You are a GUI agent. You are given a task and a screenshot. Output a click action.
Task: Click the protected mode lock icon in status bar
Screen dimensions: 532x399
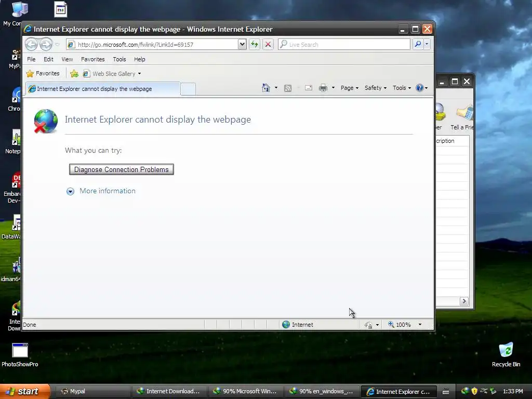coord(368,325)
